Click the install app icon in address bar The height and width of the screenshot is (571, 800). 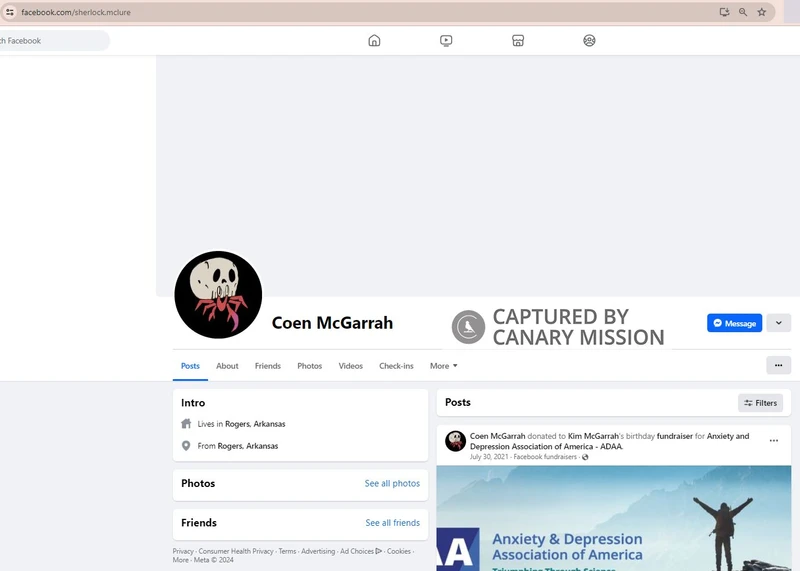(x=724, y=12)
